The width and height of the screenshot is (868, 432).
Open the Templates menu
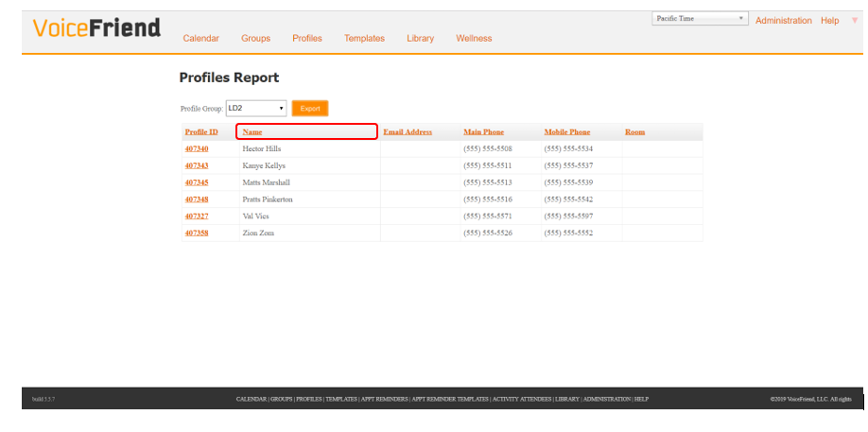pyautogui.click(x=364, y=38)
